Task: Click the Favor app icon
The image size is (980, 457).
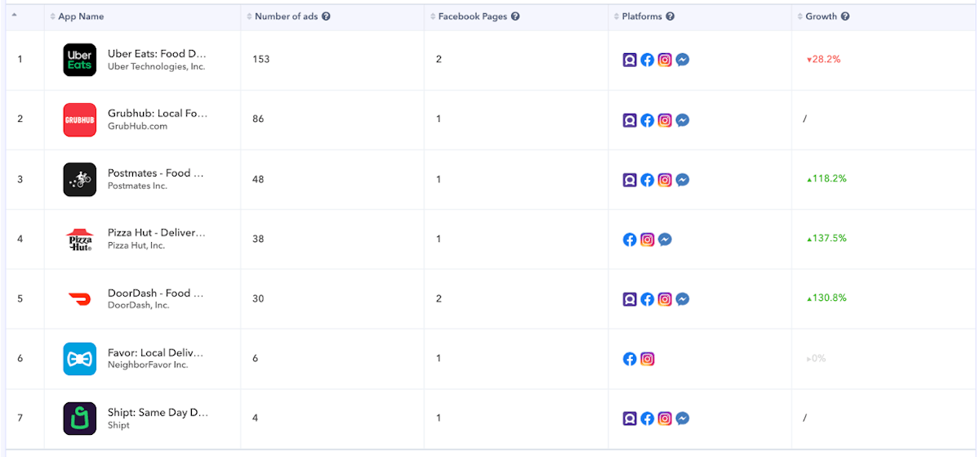Action: (x=79, y=359)
